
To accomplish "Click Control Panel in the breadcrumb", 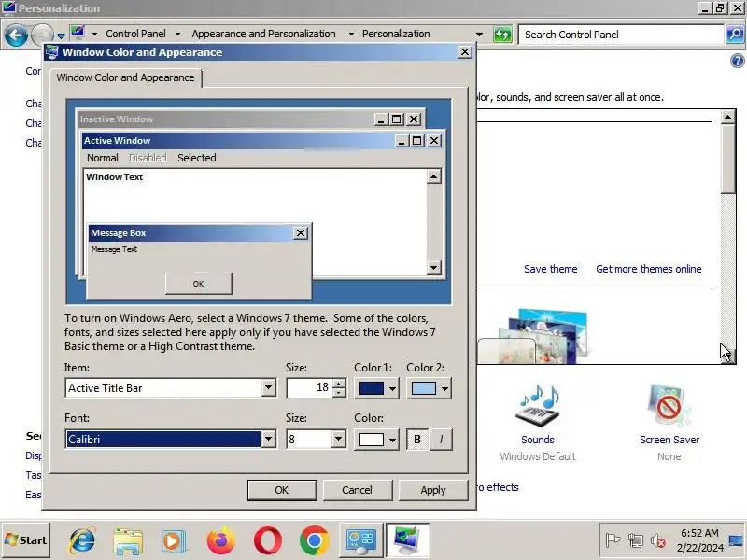I will (x=135, y=34).
